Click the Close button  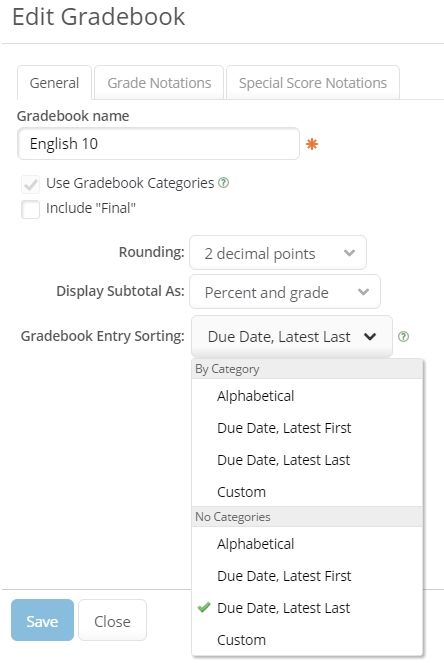pos(112,620)
